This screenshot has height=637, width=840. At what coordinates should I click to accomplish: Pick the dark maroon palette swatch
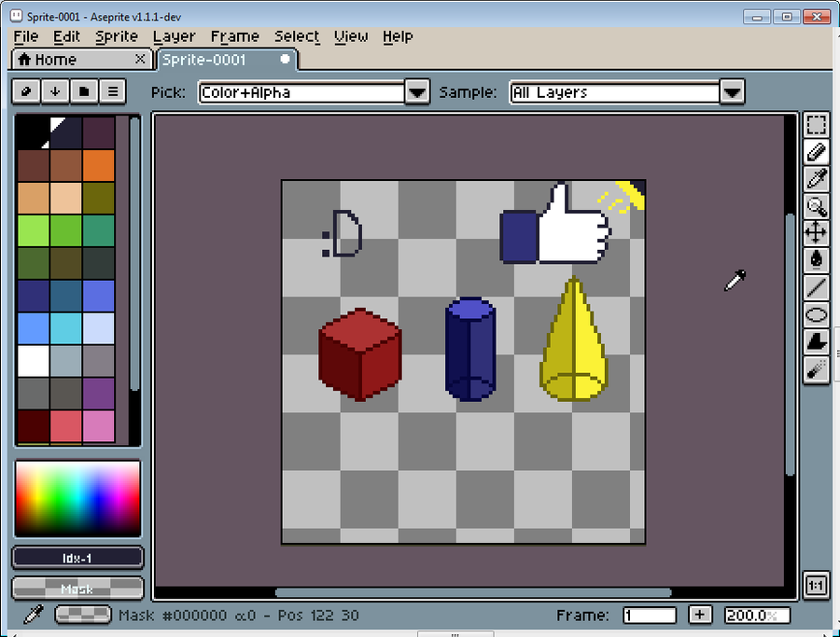pyautogui.click(x=34, y=426)
